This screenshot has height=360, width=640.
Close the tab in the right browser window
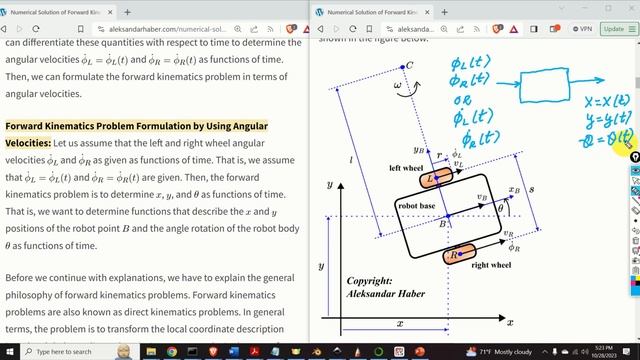[x=427, y=12]
